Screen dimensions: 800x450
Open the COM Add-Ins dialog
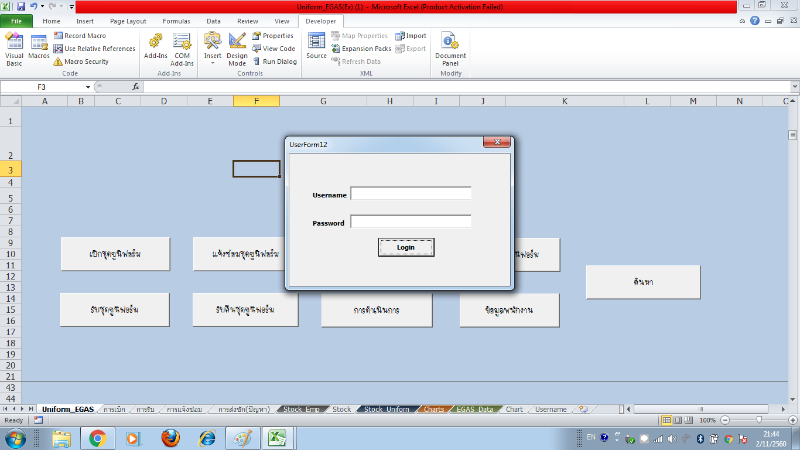click(182, 46)
